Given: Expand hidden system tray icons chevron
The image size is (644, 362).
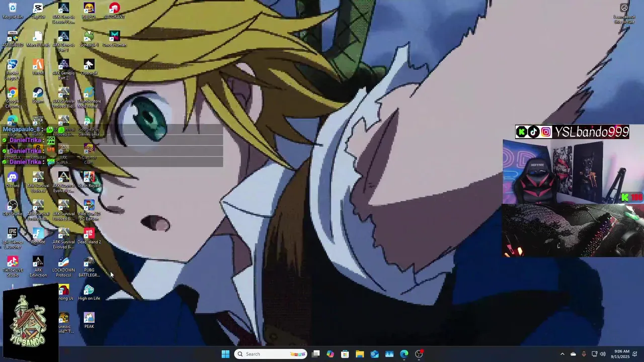Looking at the screenshot, I should pos(562,354).
